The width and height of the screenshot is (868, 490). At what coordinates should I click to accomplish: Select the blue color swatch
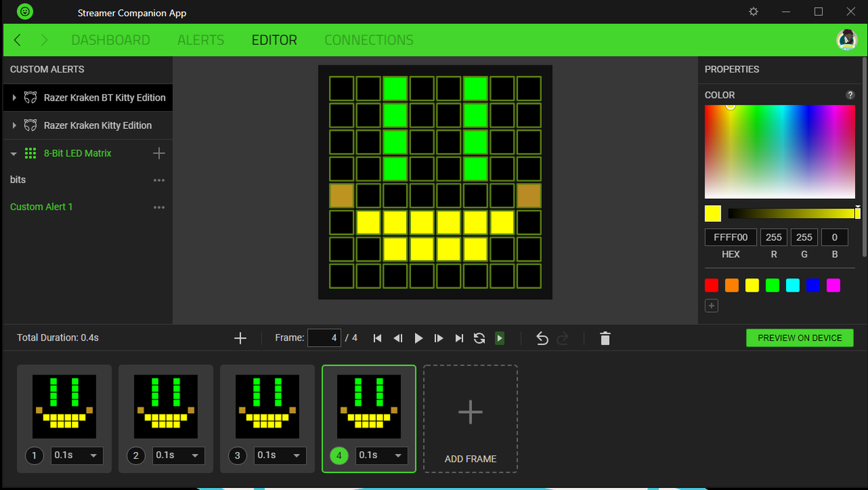[813, 286]
